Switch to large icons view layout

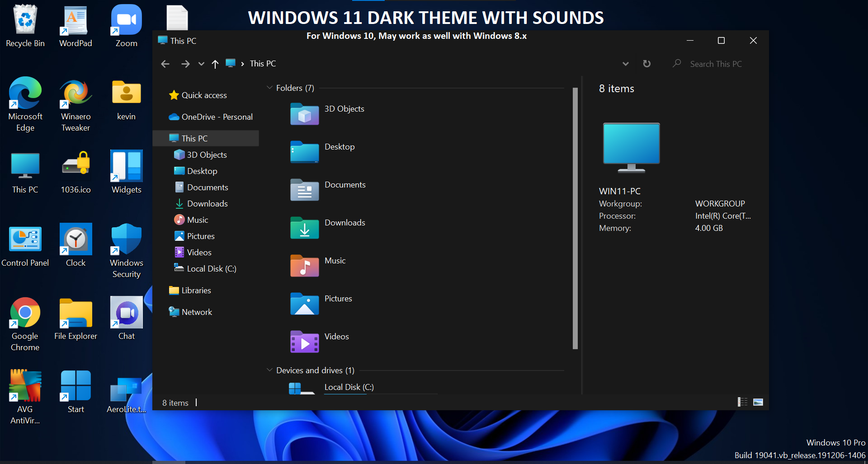(x=758, y=402)
